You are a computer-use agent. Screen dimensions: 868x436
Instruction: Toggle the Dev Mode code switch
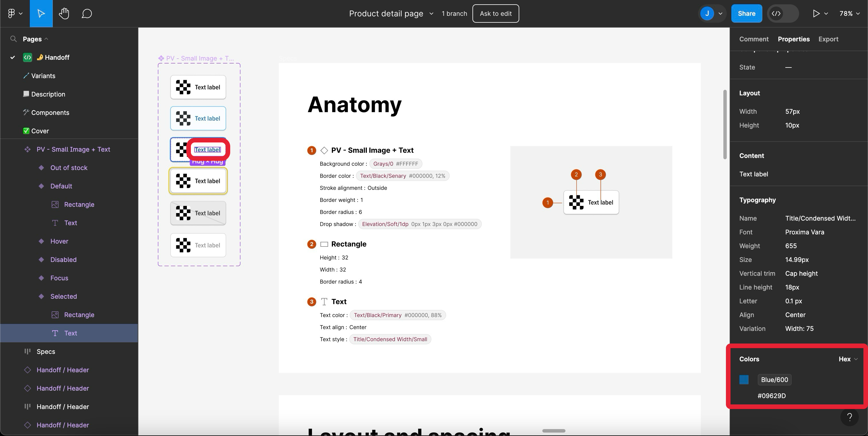tap(782, 13)
